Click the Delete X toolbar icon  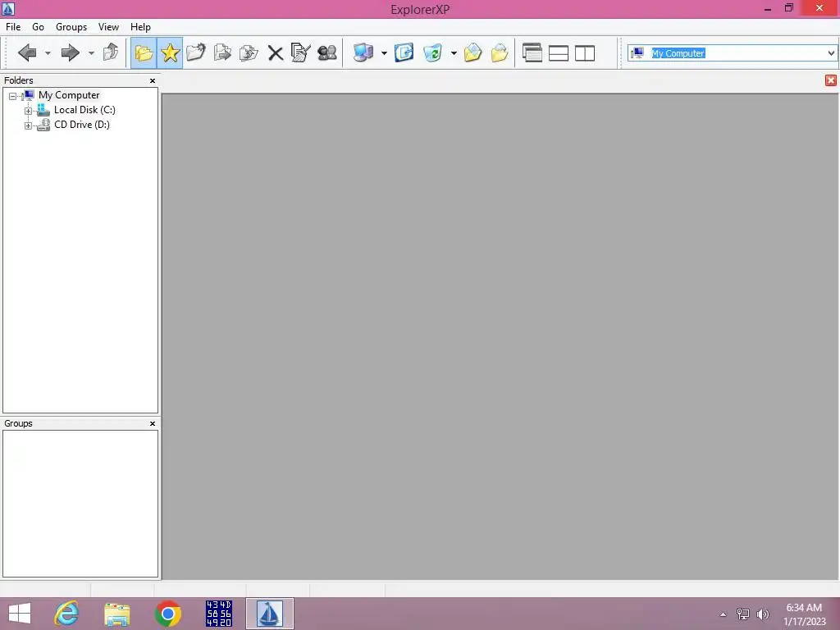276,53
